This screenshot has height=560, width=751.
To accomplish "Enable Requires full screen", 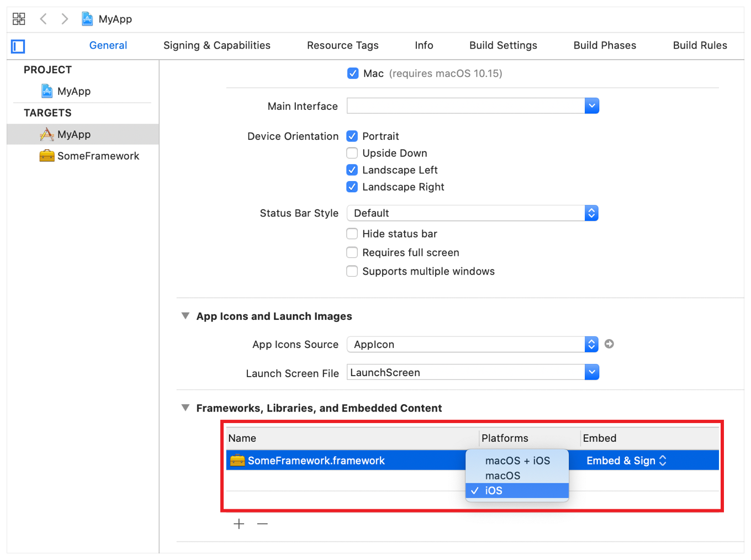I will [x=352, y=252].
